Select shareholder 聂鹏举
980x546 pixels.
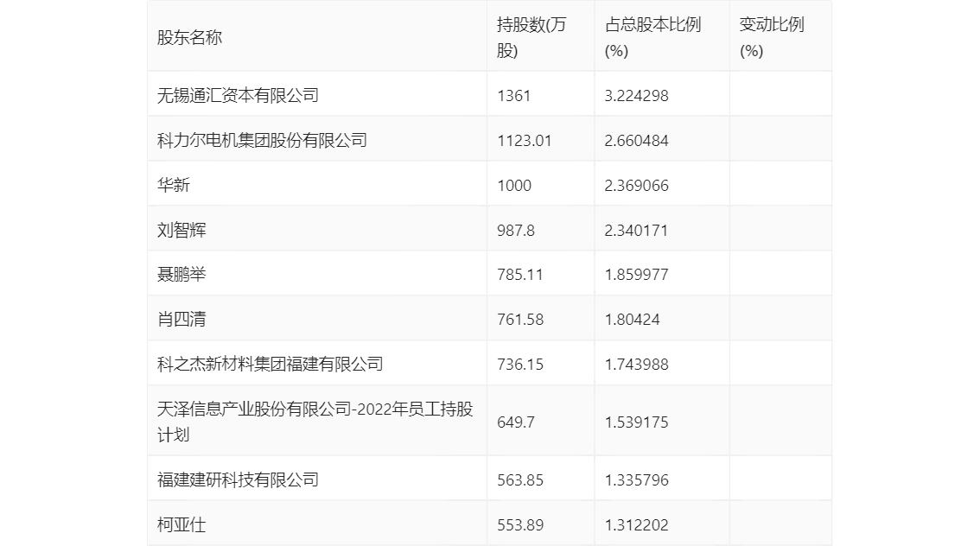181,274
